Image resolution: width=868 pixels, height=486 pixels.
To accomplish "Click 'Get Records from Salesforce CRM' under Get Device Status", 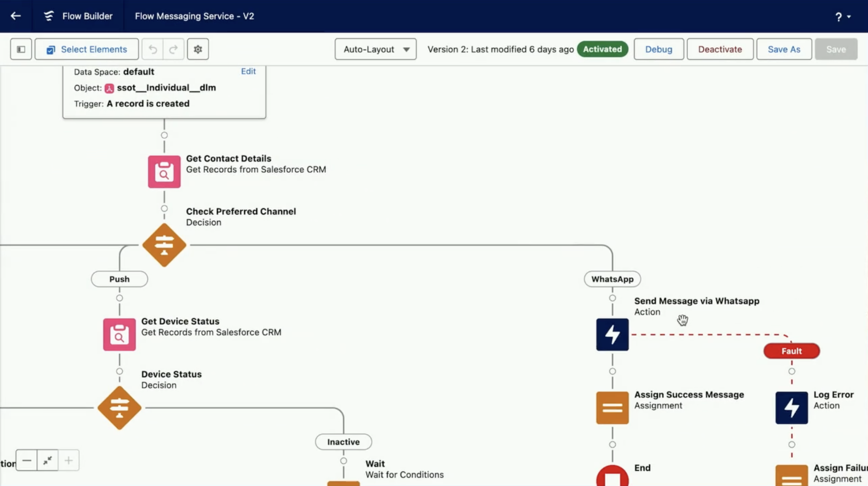I will click(211, 332).
